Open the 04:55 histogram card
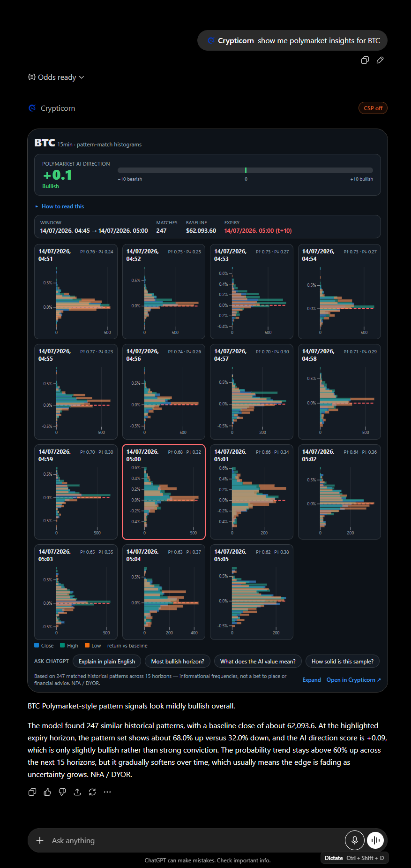 point(76,392)
